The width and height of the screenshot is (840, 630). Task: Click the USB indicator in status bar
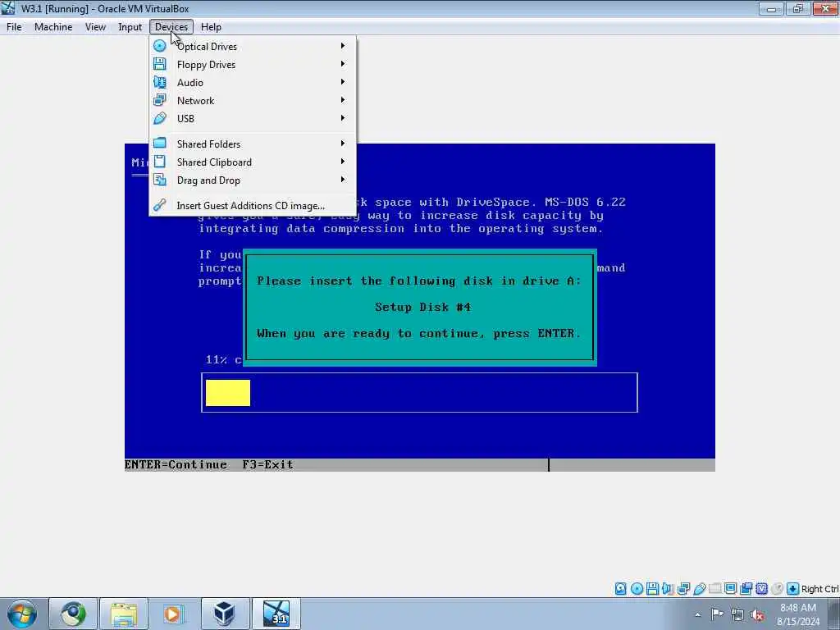[x=699, y=589]
